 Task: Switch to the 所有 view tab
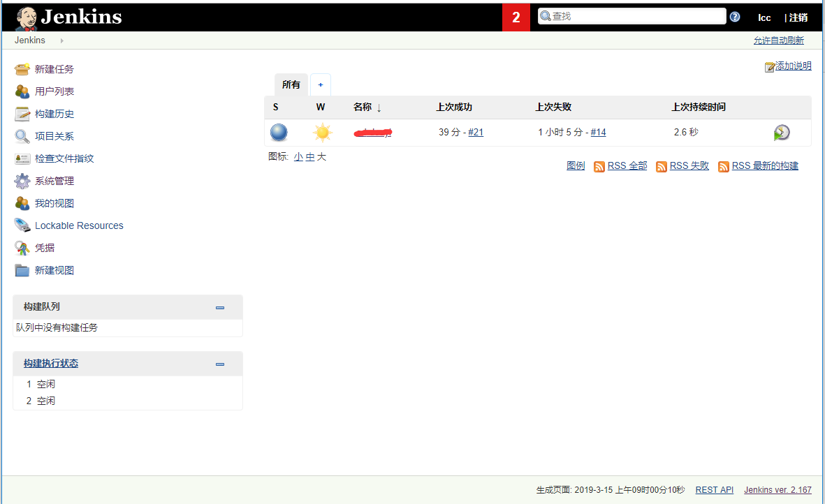point(291,84)
